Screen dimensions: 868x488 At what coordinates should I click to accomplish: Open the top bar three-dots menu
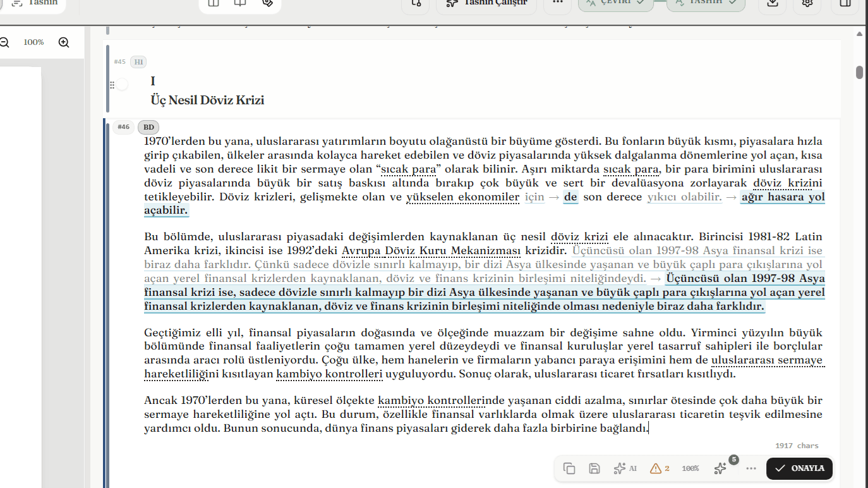(557, 3)
